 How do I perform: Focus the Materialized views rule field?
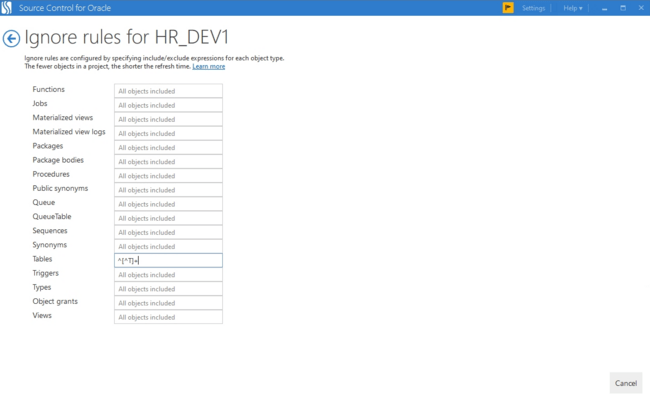point(168,119)
